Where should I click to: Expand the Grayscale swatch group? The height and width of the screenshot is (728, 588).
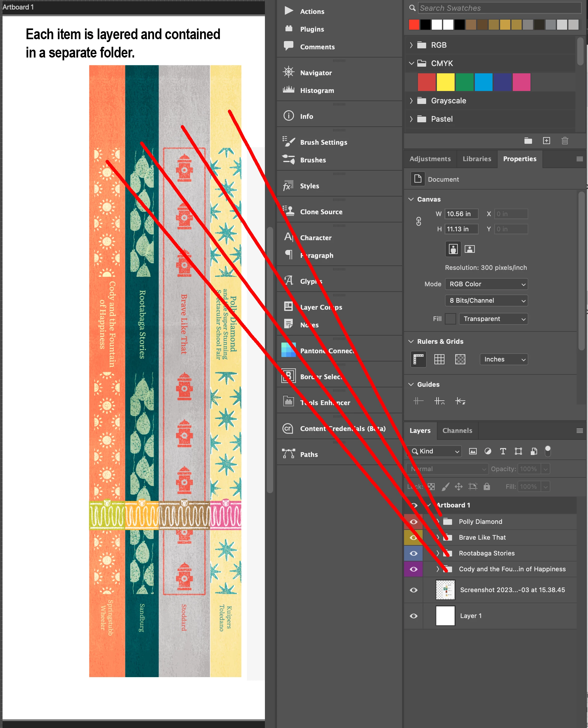pos(411,100)
